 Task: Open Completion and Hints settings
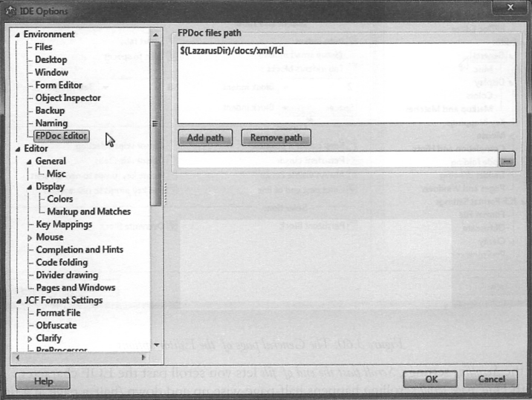coord(80,249)
